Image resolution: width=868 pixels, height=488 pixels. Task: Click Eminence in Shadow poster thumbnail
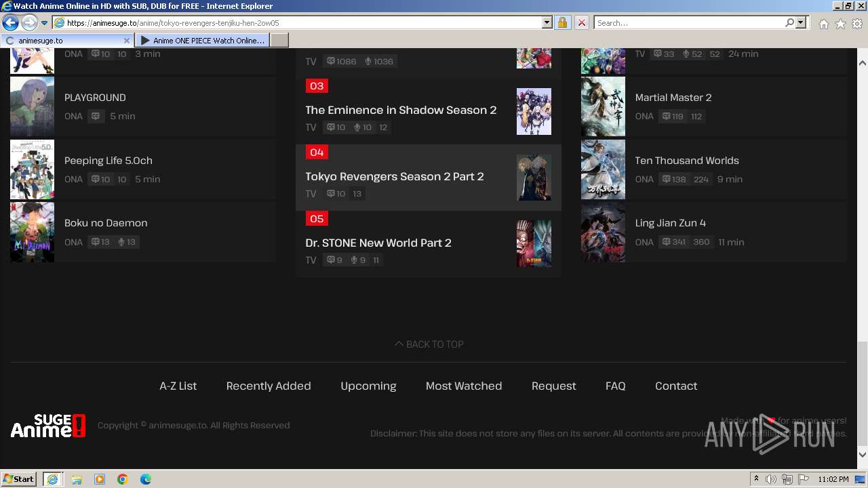click(x=534, y=111)
